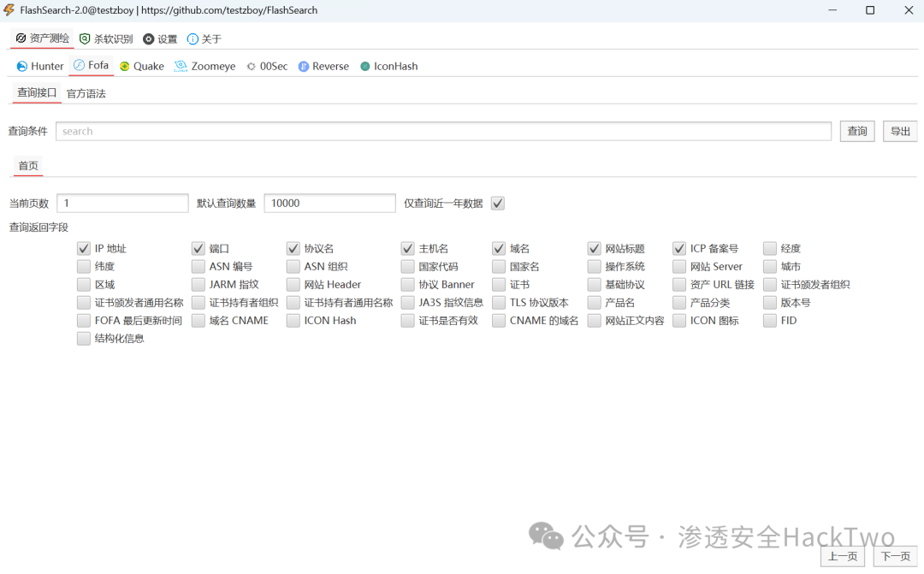Enable the 网站正文内容 checkbox
The image size is (924, 574).
594,321
